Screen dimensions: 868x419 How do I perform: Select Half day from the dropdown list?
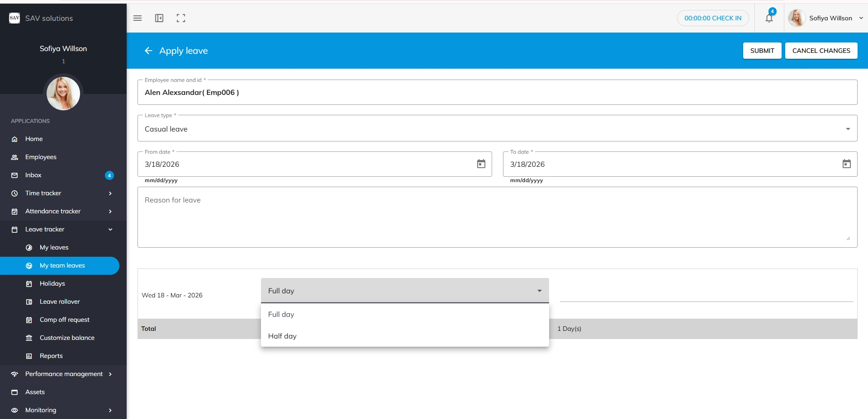[x=282, y=336]
